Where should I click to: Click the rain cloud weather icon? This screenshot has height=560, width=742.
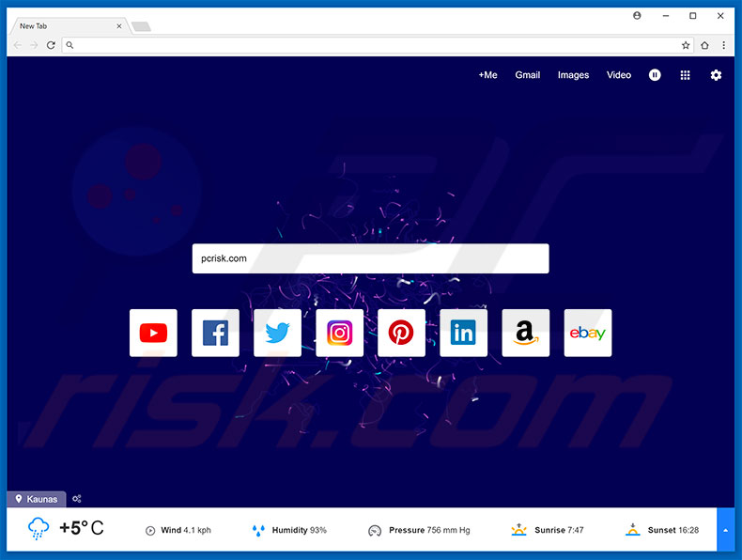39,528
